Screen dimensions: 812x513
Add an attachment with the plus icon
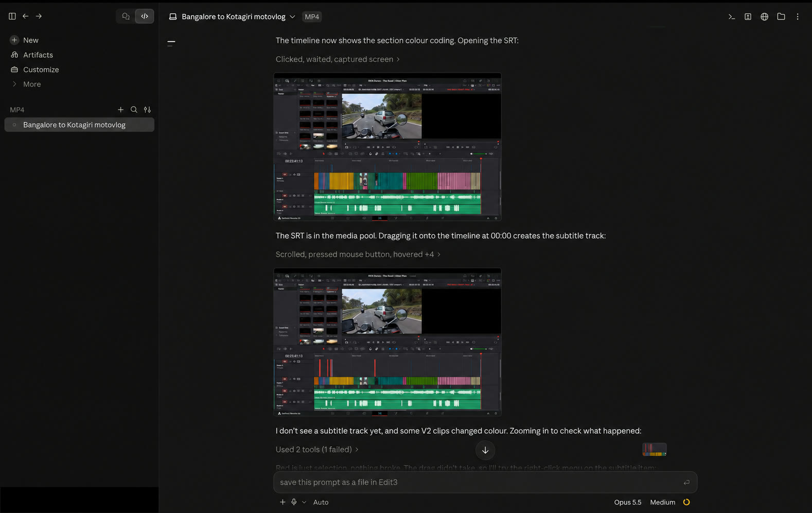283,502
